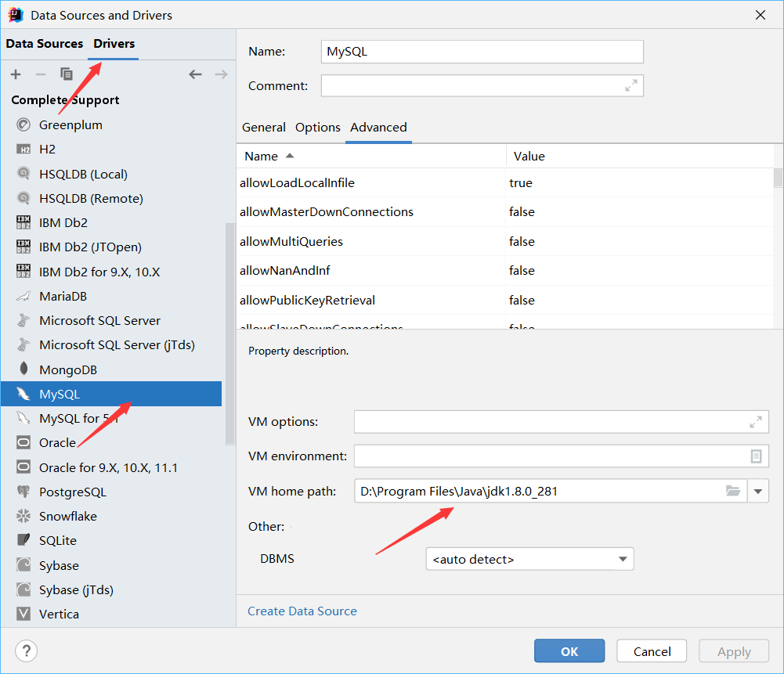Select the PostgreSQL driver
The image size is (784, 674).
click(x=111, y=492)
